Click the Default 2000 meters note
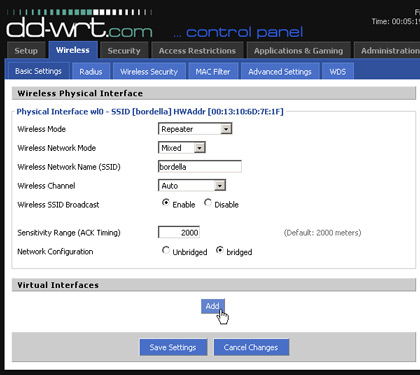The height and width of the screenshot is (375, 420). click(322, 233)
